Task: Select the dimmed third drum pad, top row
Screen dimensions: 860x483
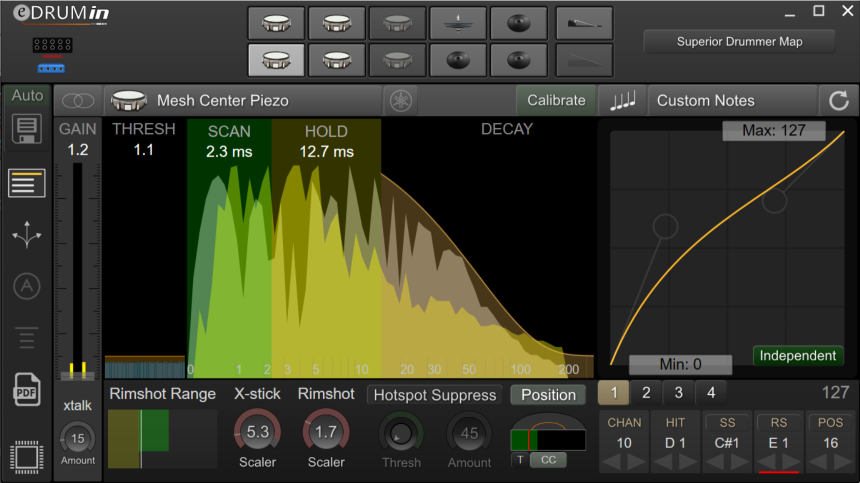Action: click(397, 24)
